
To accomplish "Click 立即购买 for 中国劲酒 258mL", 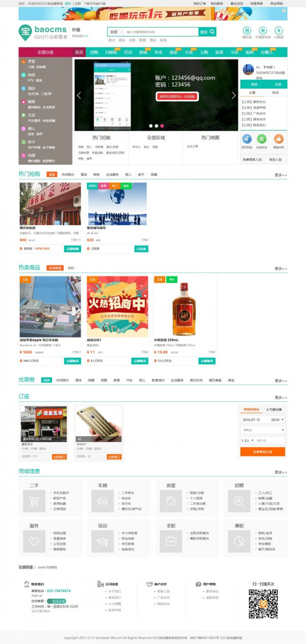I will tap(207, 361).
